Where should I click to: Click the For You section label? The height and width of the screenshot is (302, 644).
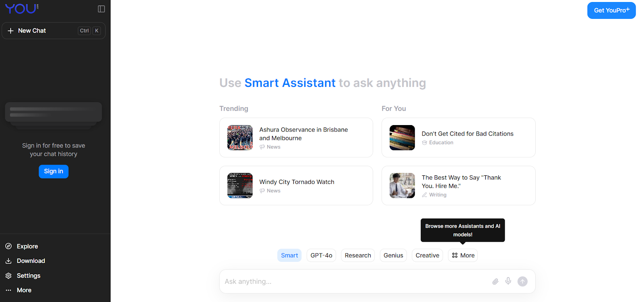click(x=394, y=109)
